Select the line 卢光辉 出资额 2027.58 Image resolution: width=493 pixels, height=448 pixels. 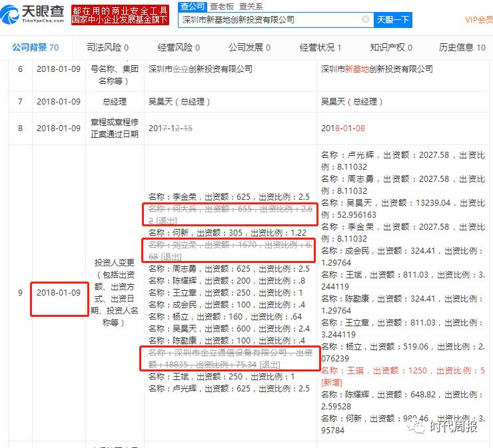(x=403, y=160)
